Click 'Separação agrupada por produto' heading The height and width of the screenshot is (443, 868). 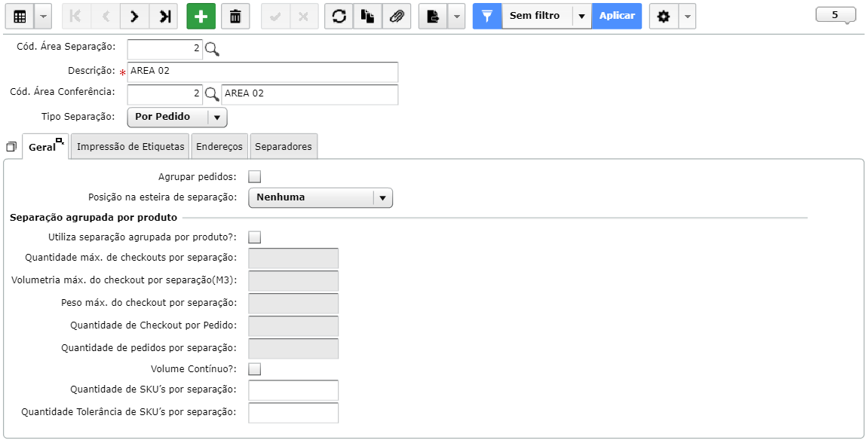94,217
